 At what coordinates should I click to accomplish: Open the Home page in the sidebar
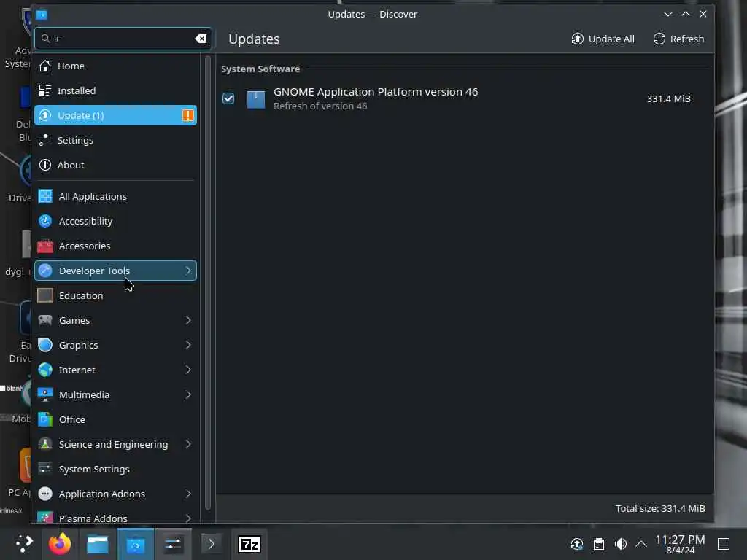coord(115,66)
